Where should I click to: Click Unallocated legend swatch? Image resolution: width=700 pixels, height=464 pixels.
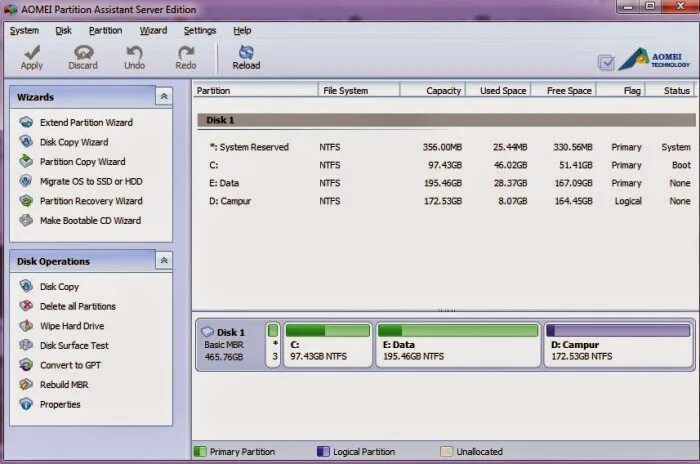pyautogui.click(x=446, y=451)
